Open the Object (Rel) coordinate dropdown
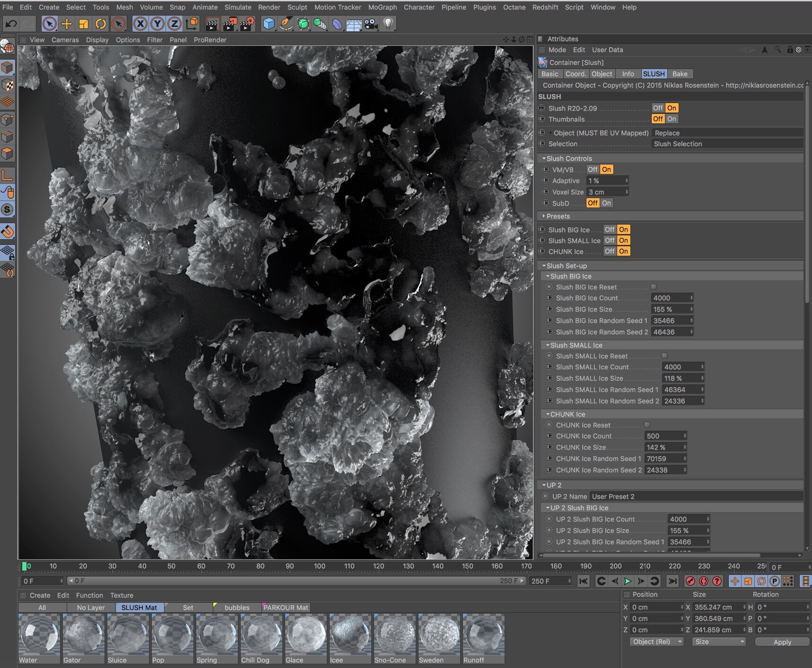Image resolution: width=812 pixels, height=668 pixels. coord(656,642)
